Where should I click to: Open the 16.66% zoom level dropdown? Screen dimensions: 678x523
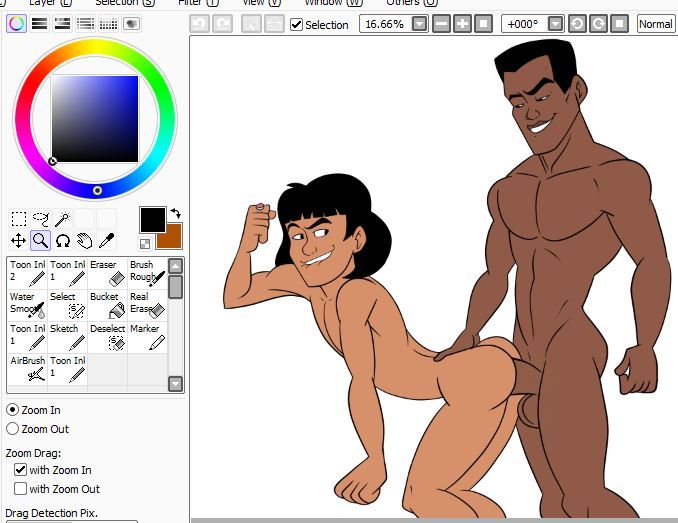coord(420,24)
